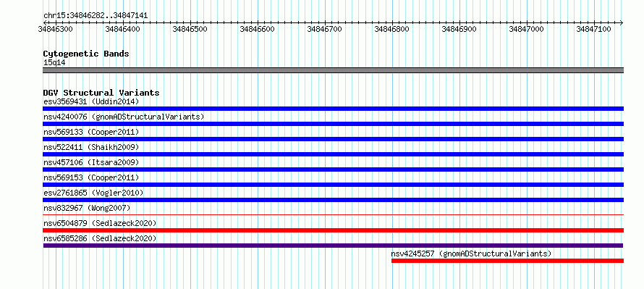Click the gray 15q14 cytogenetic band bar
This screenshot has width=644, height=289.
[333, 70]
